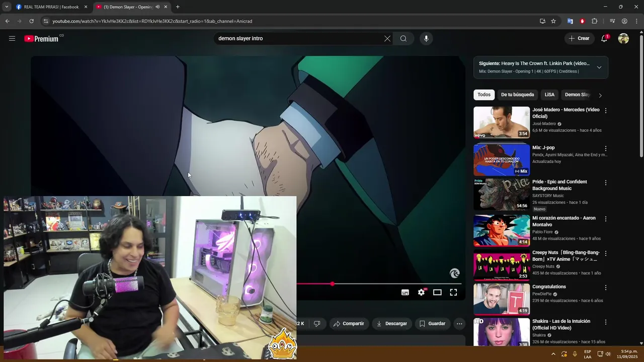Screen dimensions: 644x362
Task: Bookmark this page with the star
Action: point(553,21)
